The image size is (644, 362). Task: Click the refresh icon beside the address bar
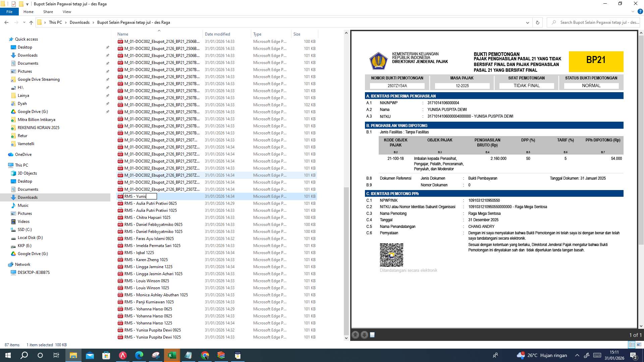pos(538,22)
